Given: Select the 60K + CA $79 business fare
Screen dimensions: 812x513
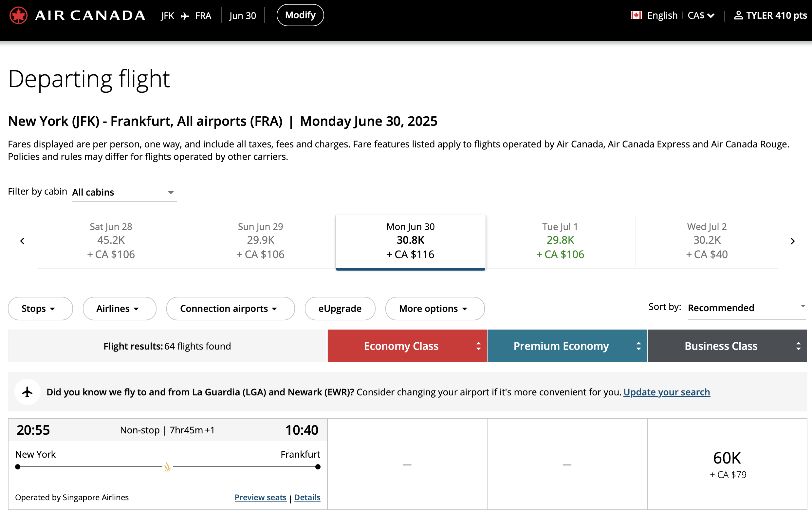Looking at the screenshot, I should pos(727,465).
